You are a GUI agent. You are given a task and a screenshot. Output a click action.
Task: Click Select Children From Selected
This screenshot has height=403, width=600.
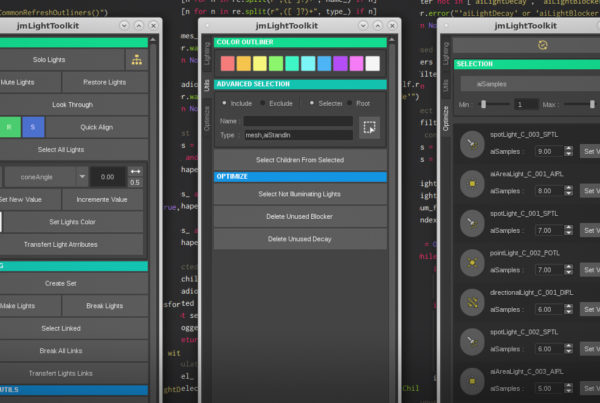coord(300,160)
